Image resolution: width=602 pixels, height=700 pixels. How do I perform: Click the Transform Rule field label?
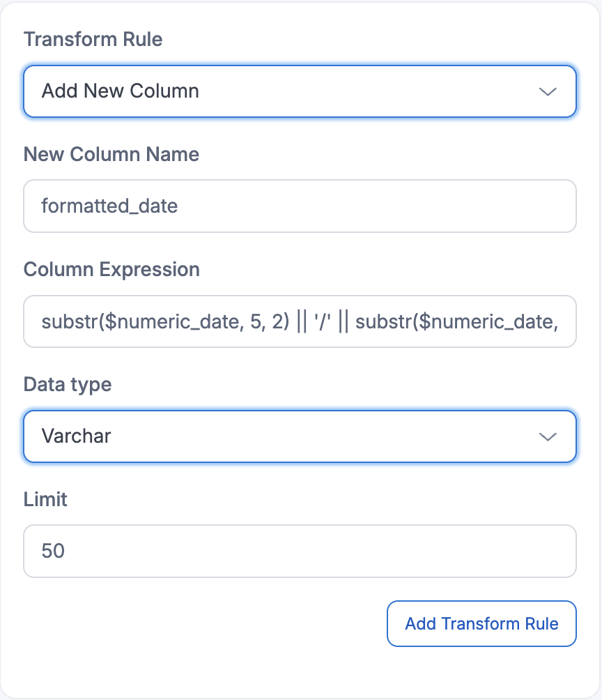93,39
